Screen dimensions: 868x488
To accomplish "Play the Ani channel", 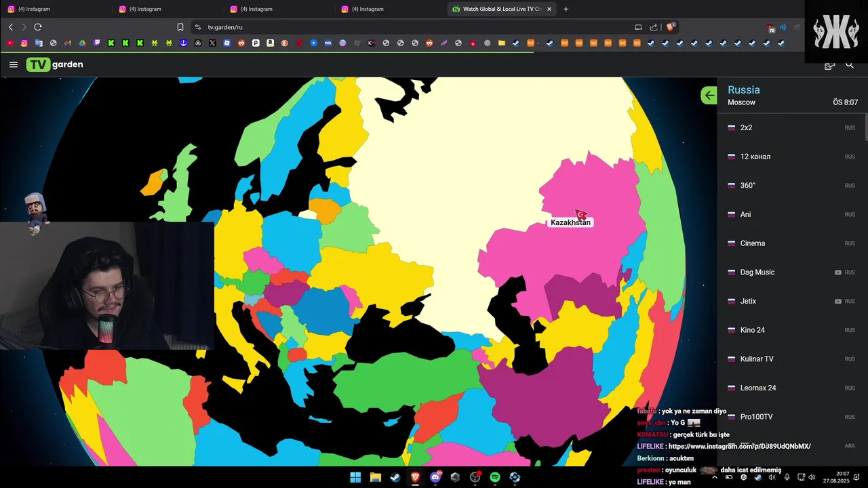I will (791, 214).
